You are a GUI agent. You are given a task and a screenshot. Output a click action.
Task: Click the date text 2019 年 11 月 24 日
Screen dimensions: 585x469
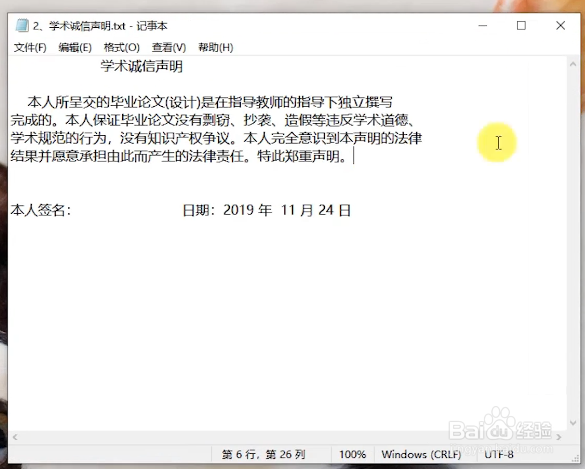tap(287, 210)
